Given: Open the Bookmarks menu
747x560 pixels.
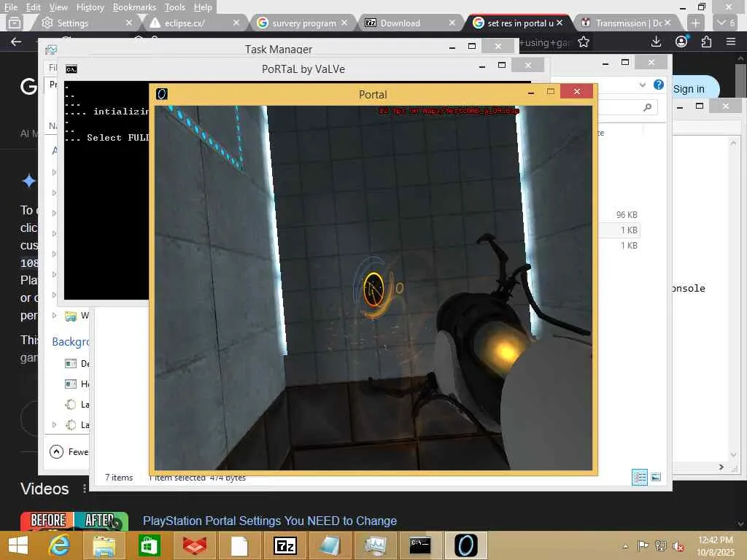Looking at the screenshot, I should [x=134, y=7].
